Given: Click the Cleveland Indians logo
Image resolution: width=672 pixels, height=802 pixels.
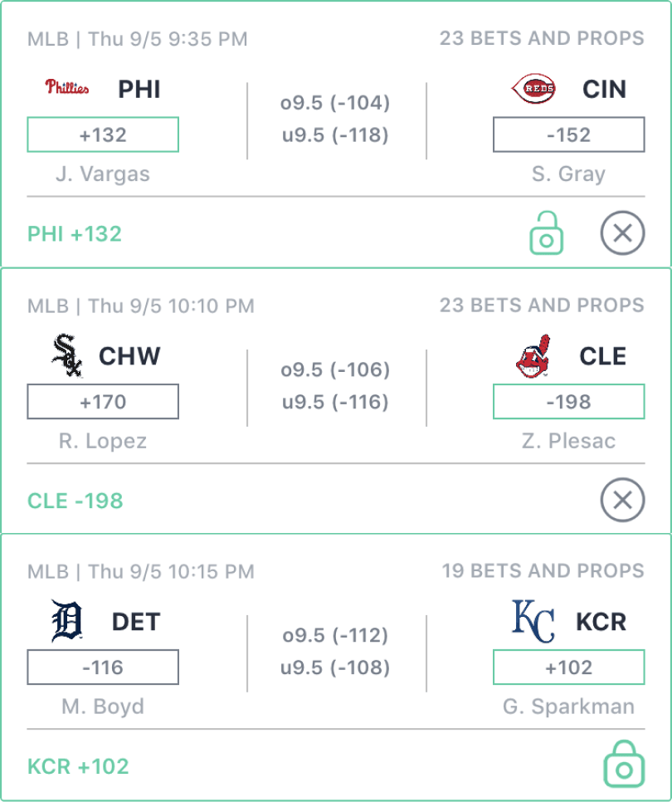Looking at the screenshot, I should click(x=533, y=355).
